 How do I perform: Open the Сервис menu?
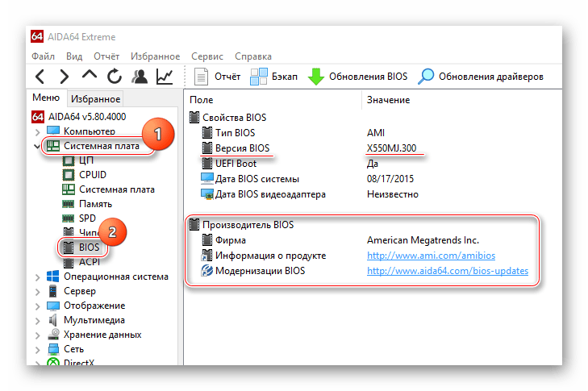coord(207,56)
